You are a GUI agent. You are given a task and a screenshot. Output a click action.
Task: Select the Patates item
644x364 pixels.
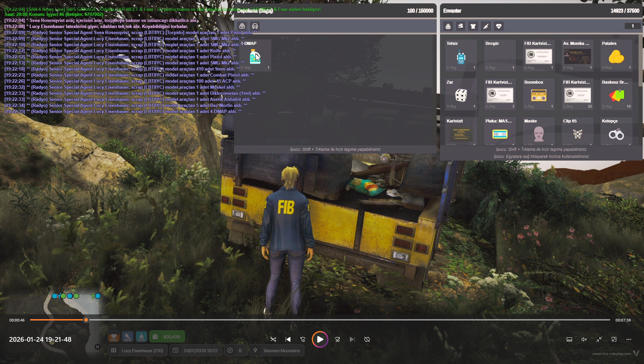coord(616,55)
